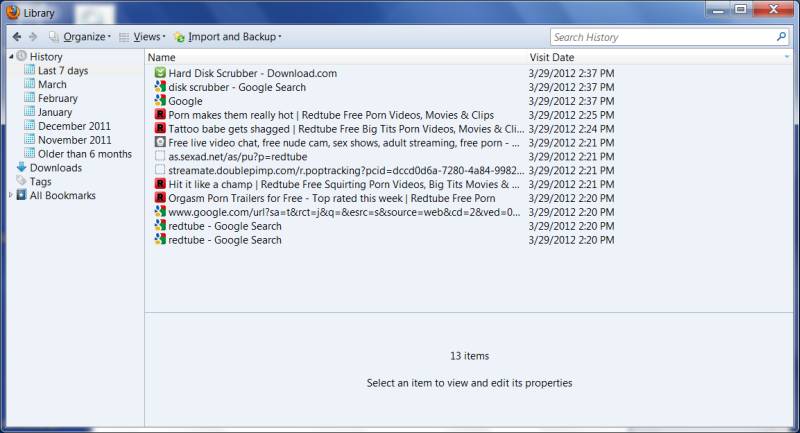This screenshot has width=800, height=433.
Task: Select Older than 6 months folder
Action: (85, 154)
